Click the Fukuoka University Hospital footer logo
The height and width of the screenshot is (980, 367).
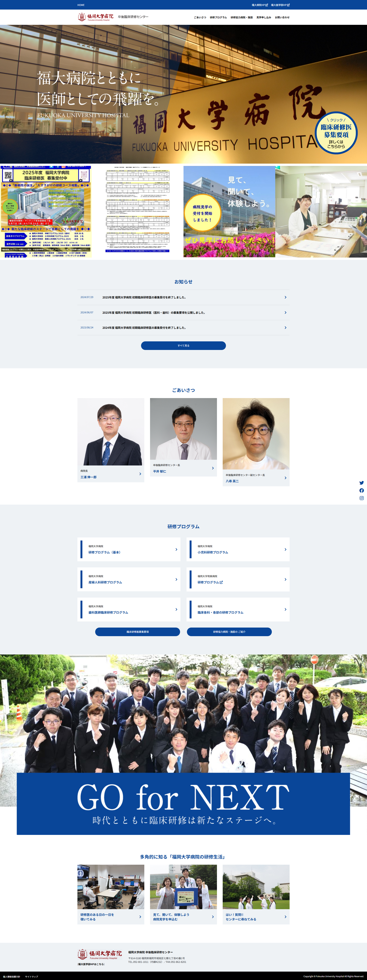click(x=100, y=954)
